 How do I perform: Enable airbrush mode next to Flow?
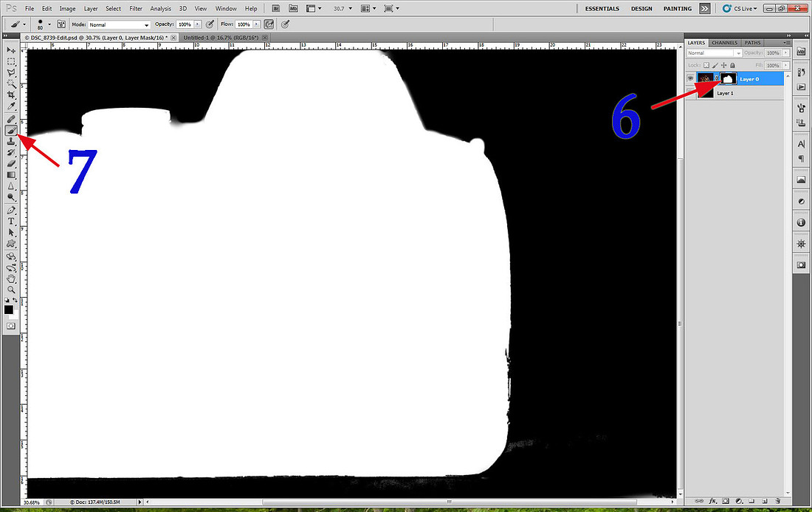(285, 24)
